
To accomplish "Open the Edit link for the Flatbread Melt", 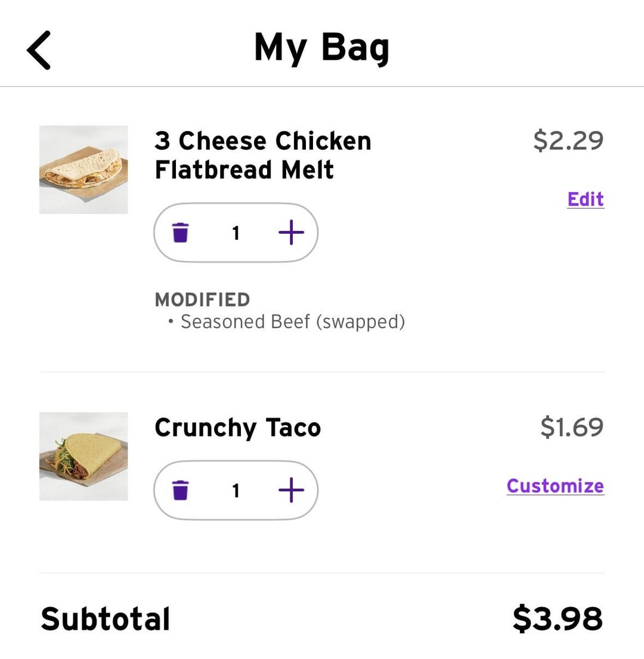I will click(585, 199).
